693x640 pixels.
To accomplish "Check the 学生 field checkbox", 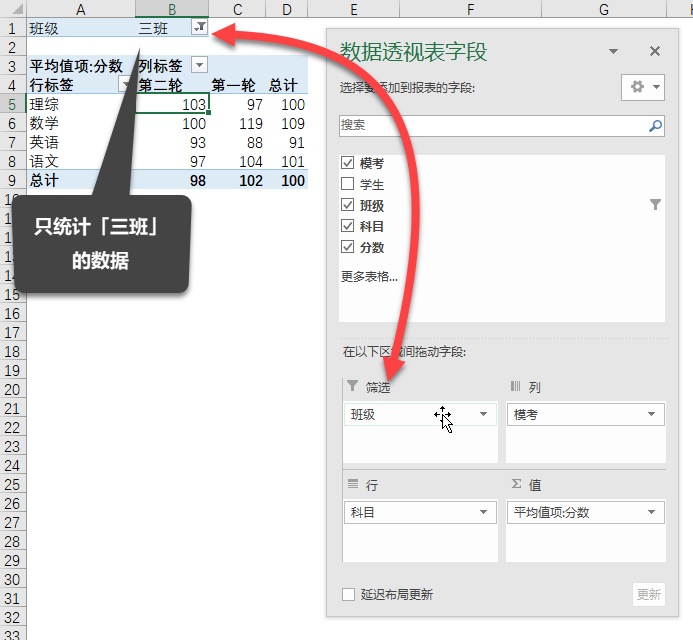I will (348, 184).
